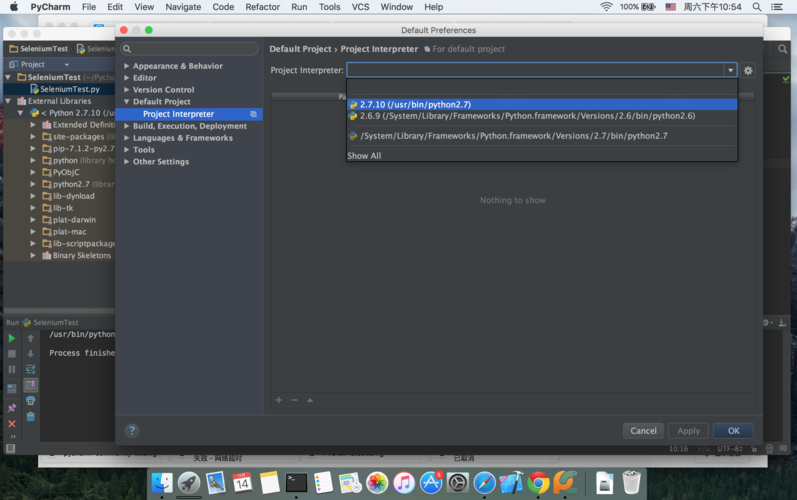Open Safari from the dock

(x=484, y=483)
